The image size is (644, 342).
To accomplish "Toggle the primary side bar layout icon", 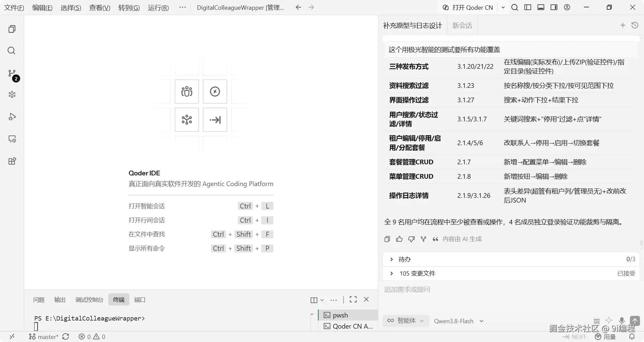I will (528, 7).
